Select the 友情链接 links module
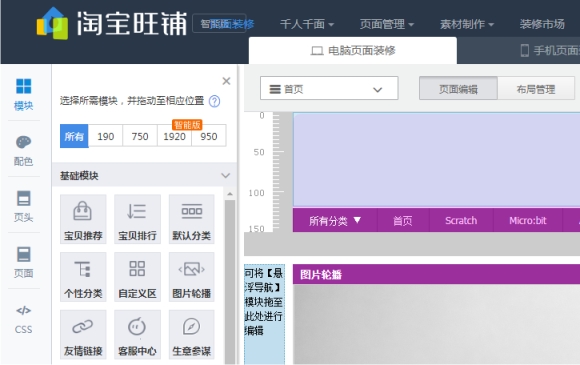This screenshot has height=365, width=580. (83, 335)
